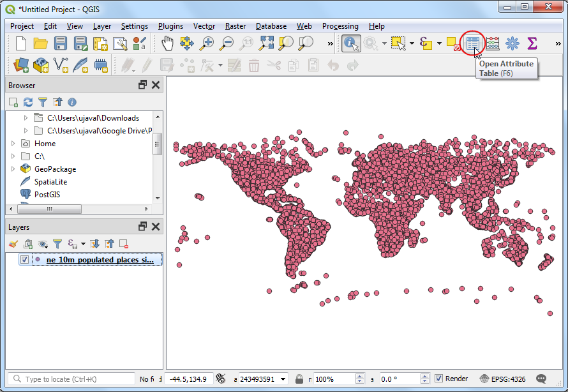568x392 pixels.
Task: Open the Processing Toolbox gear icon
Action: [x=512, y=43]
